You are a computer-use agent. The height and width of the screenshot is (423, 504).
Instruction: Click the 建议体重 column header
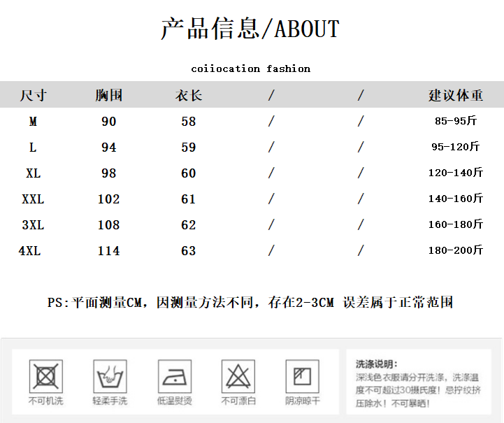click(x=456, y=96)
